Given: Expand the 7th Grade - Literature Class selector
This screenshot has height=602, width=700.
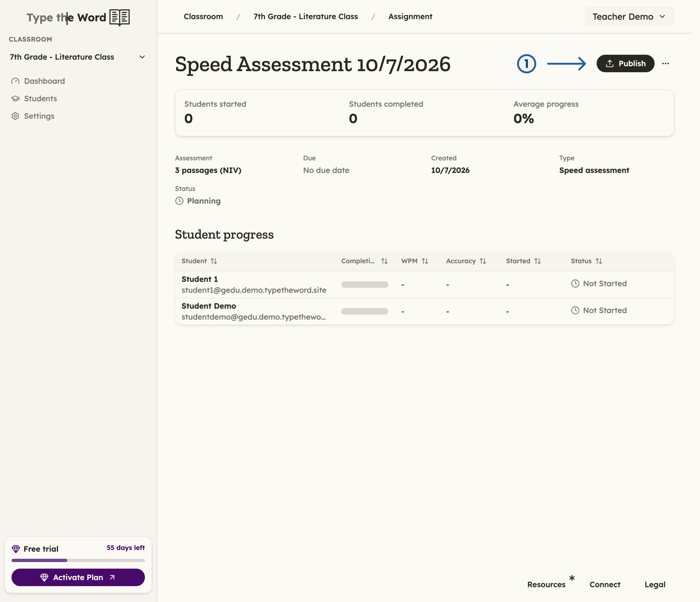Looking at the screenshot, I should 78,57.
